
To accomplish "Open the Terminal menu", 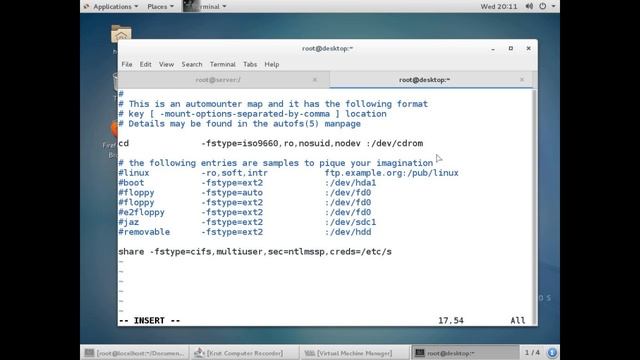I will click(x=222, y=64).
